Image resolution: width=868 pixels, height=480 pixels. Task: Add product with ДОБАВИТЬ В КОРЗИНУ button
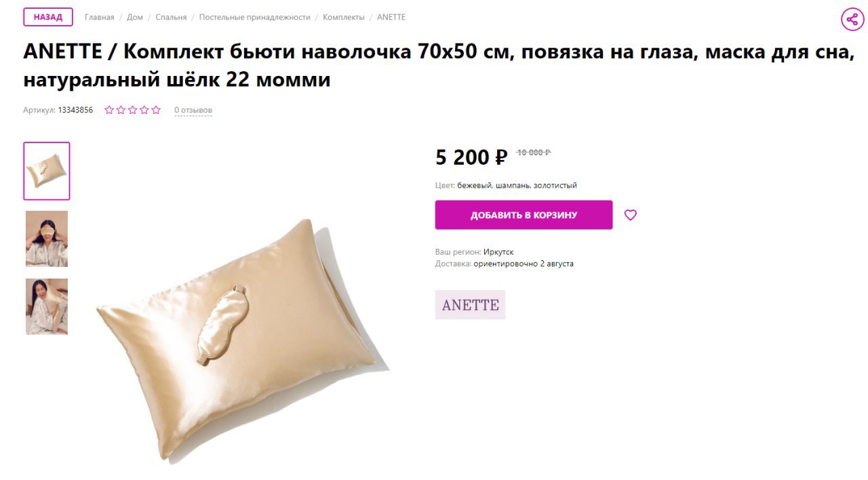pos(524,215)
